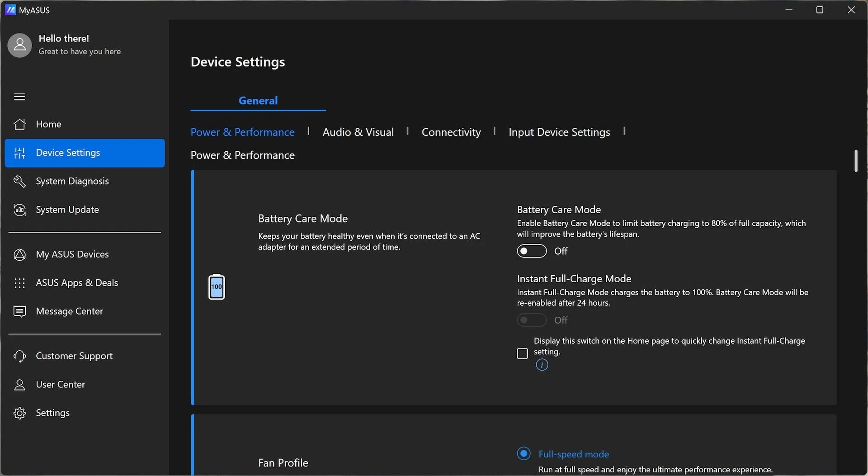The width and height of the screenshot is (868, 476).
Task: Click the battery 100 icon
Action: [217, 287]
